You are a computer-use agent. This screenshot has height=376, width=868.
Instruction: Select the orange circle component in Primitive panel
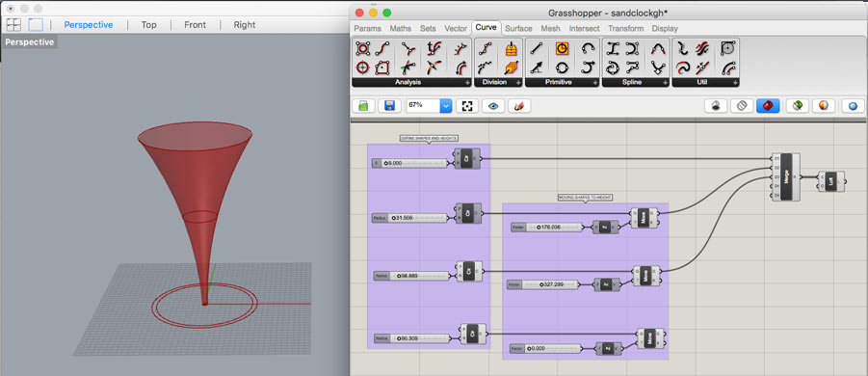pyautogui.click(x=562, y=49)
